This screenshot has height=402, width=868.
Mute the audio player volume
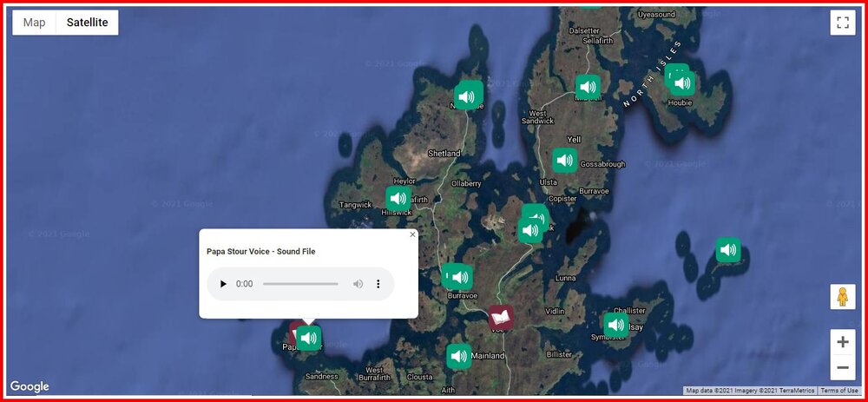pos(358,284)
